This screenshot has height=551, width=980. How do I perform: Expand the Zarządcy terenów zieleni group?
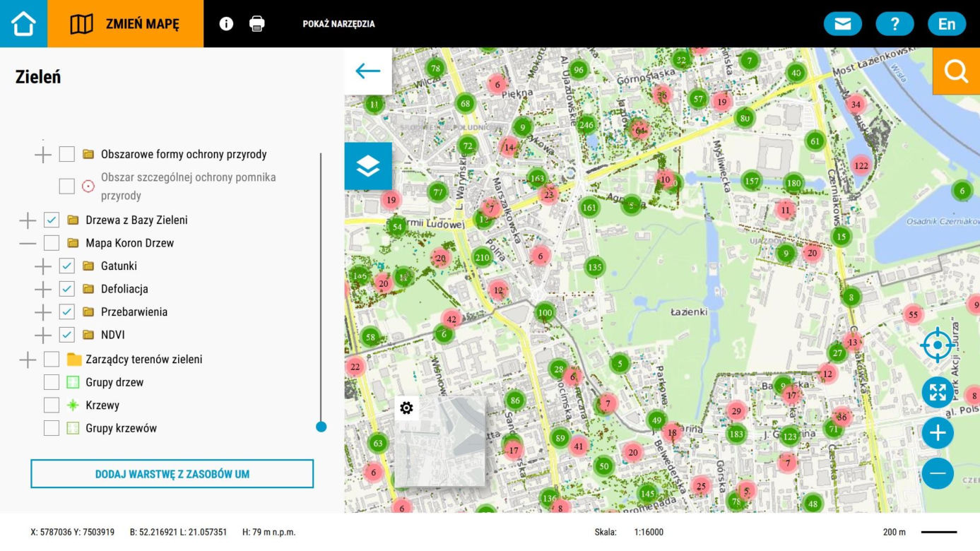(x=28, y=360)
